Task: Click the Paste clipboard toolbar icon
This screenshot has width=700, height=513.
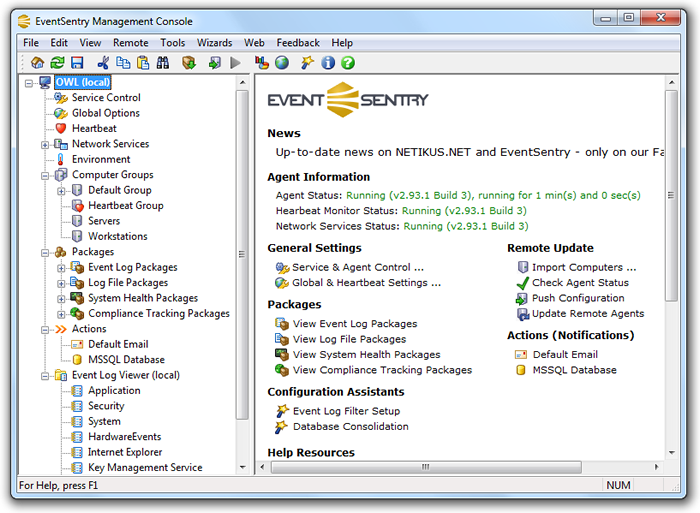Action: (x=143, y=63)
